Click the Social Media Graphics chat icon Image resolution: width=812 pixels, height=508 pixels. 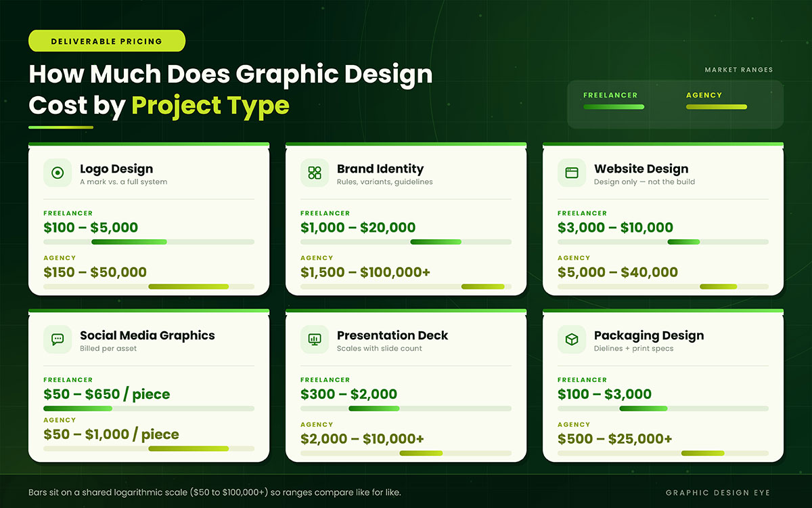tap(58, 339)
